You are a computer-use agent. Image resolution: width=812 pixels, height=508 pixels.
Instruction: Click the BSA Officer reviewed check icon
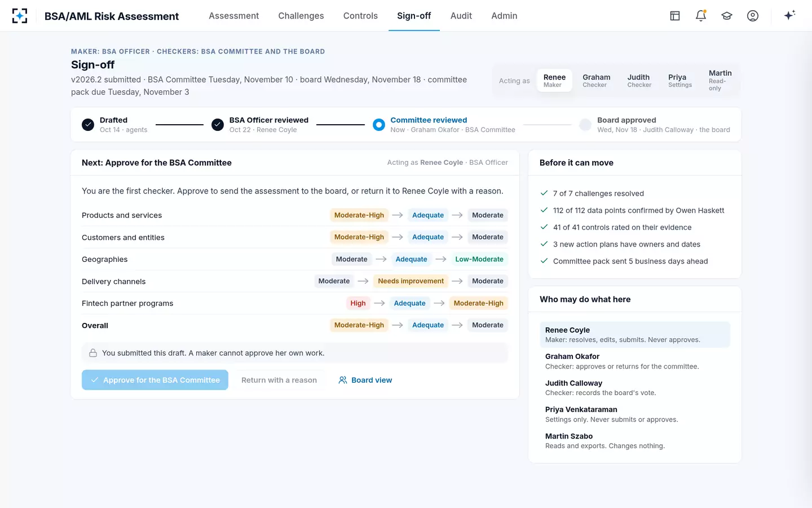218,125
